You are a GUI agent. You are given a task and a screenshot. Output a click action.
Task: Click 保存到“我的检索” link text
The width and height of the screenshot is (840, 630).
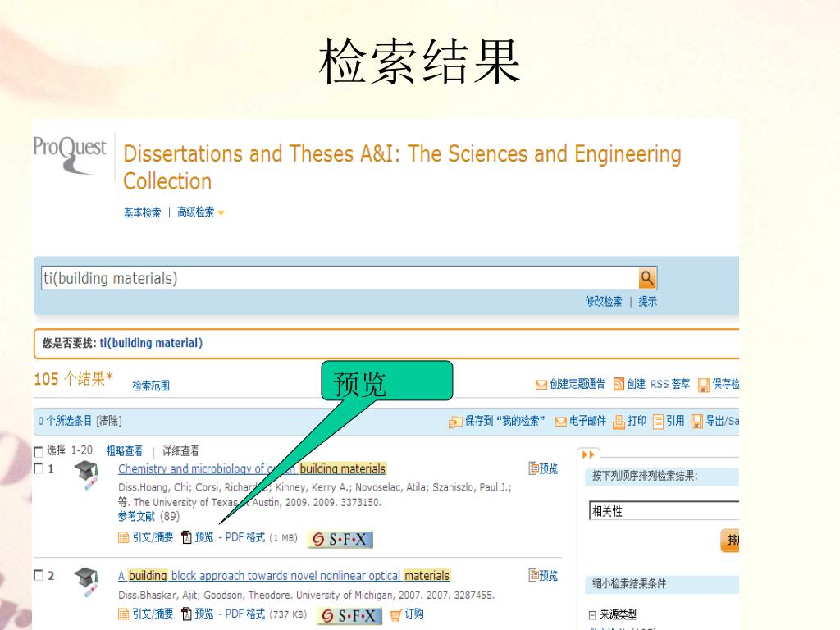(504, 421)
